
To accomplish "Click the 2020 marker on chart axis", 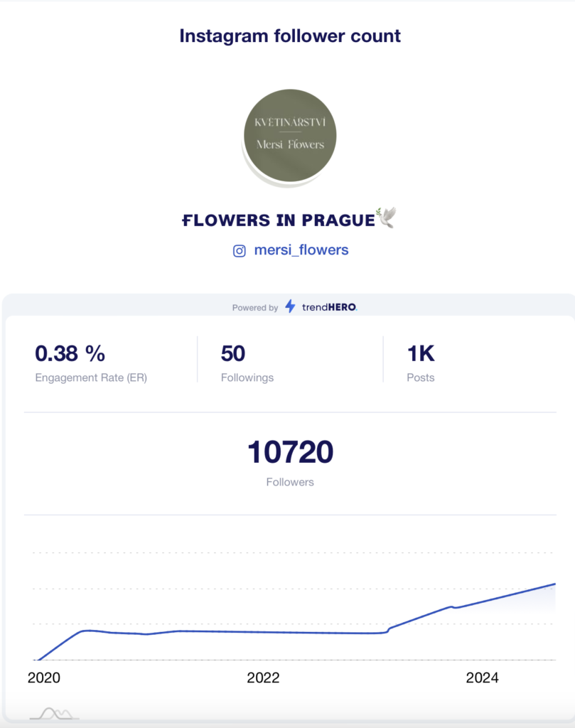I will (x=44, y=678).
